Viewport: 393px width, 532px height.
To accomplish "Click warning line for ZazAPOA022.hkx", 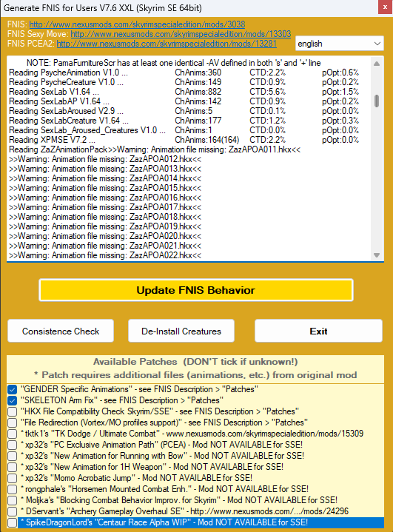I will pyautogui.click(x=105, y=255).
